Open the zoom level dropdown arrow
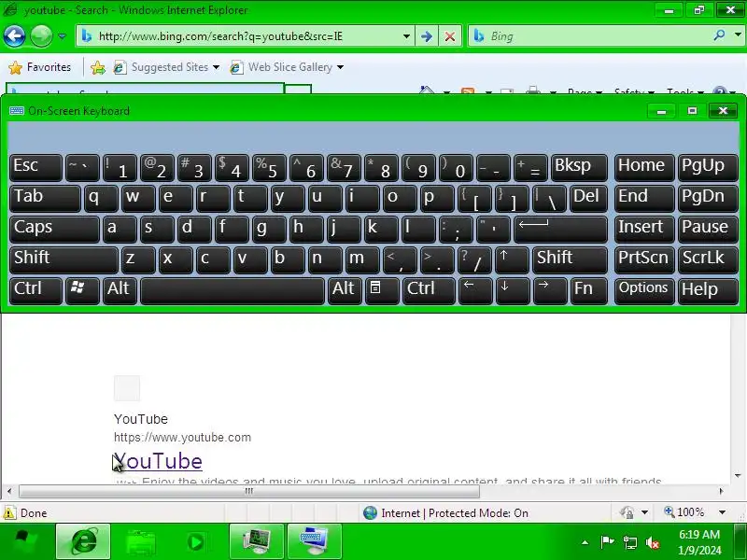The width and height of the screenshot is (747, 560). (722, 512)
